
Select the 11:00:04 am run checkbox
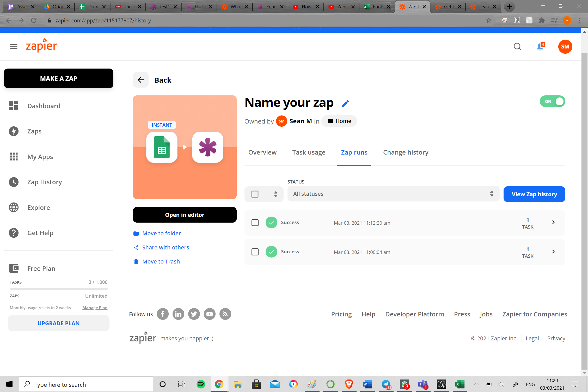coord(255,252)
